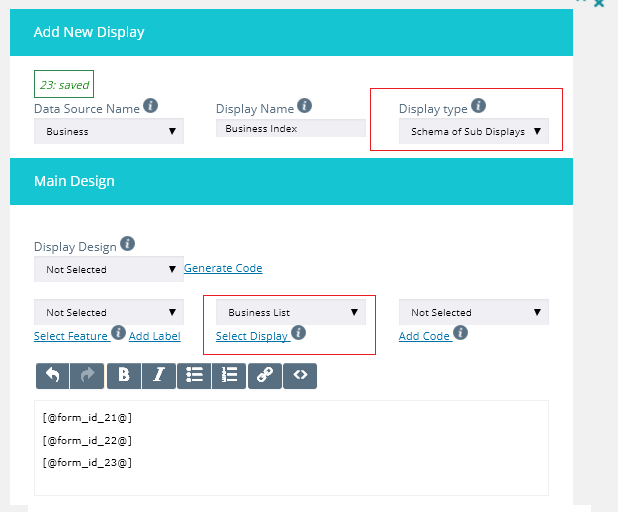Show info beside Select Display
The image size is (618, 512).
[x=298, y=333]
